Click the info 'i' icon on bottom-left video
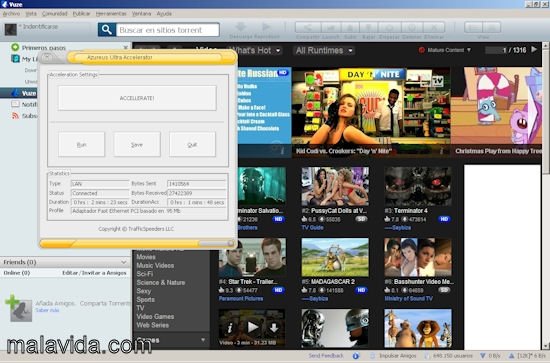This screenshot has height=363, width=550. click(x=230, y=328)
